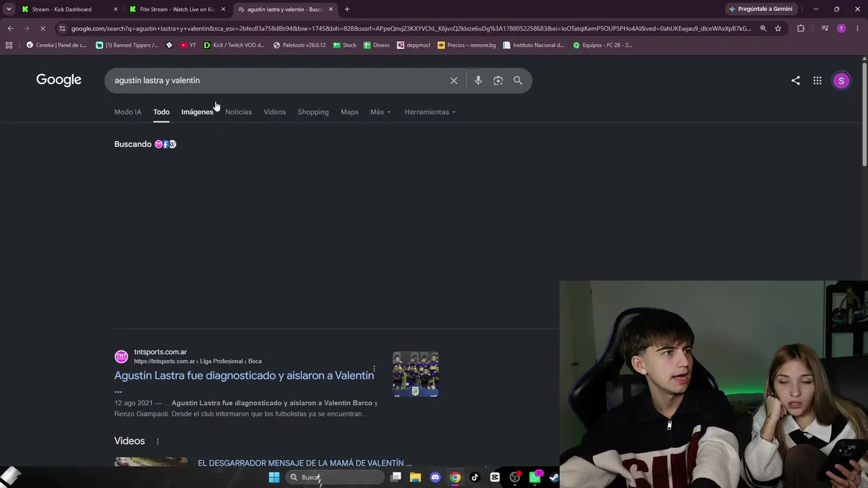Viewport: 868px width, 488px height.
Task: Stop loading the page
Action: pyautogui.click(x=42, y=28)
